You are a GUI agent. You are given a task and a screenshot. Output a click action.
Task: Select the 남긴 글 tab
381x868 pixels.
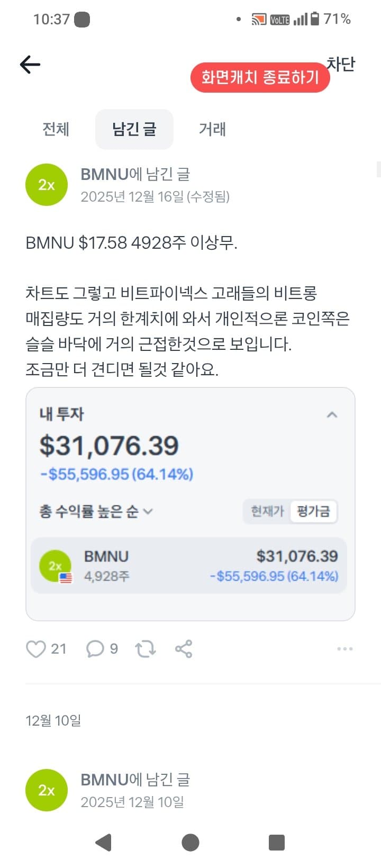pos(134,129)
